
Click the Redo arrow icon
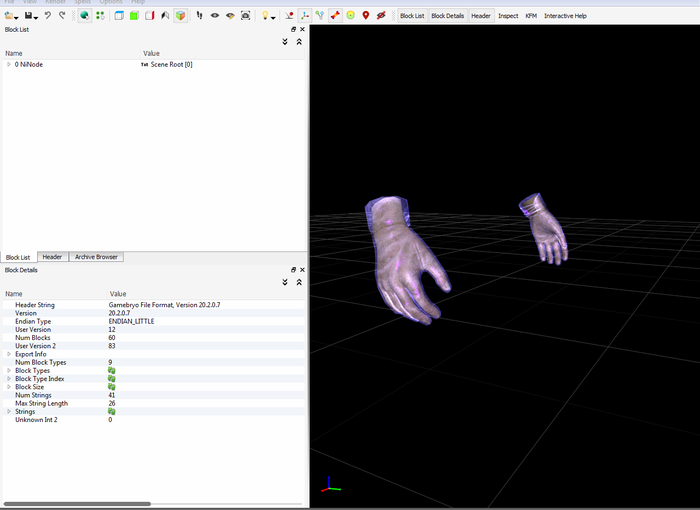pos(62,16)
